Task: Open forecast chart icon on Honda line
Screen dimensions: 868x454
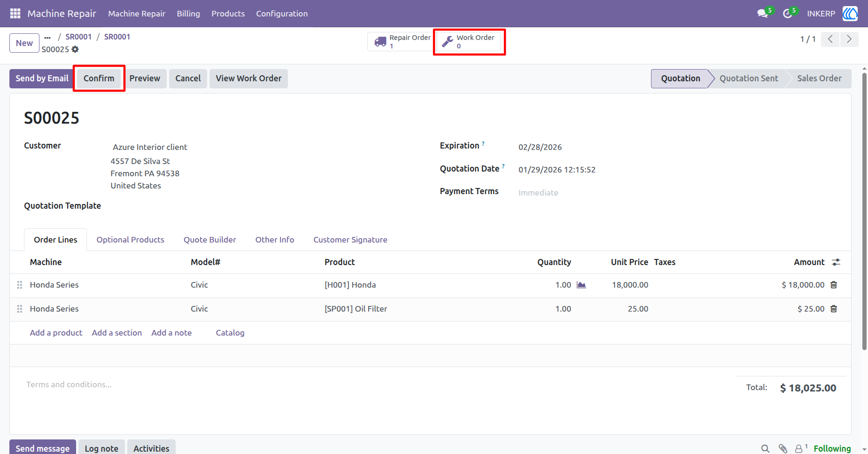Action: point(581,285)
